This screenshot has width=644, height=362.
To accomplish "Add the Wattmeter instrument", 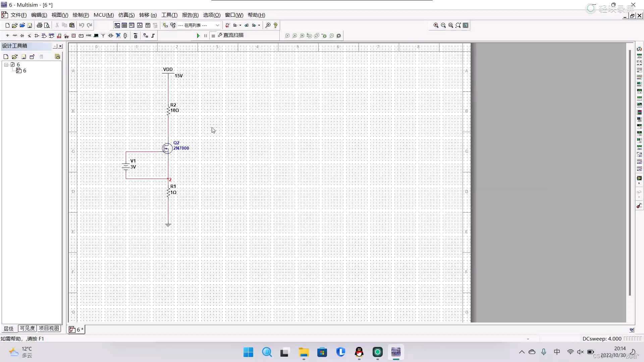I will tap(639, 63).
